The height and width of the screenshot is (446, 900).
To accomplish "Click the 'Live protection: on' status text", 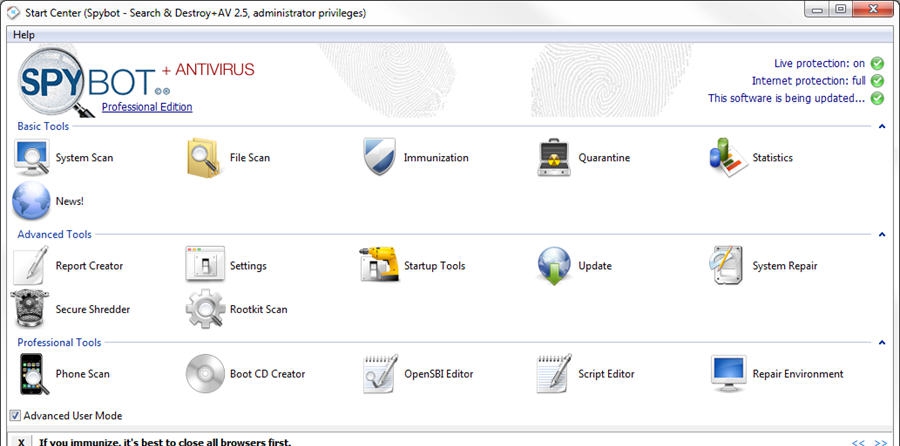I will [819, 63].
